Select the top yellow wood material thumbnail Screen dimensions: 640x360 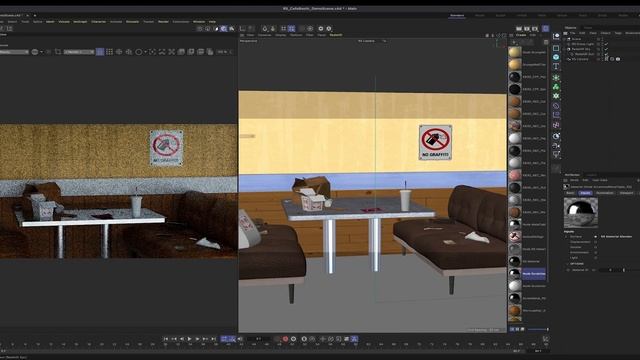tap(515, 52)
